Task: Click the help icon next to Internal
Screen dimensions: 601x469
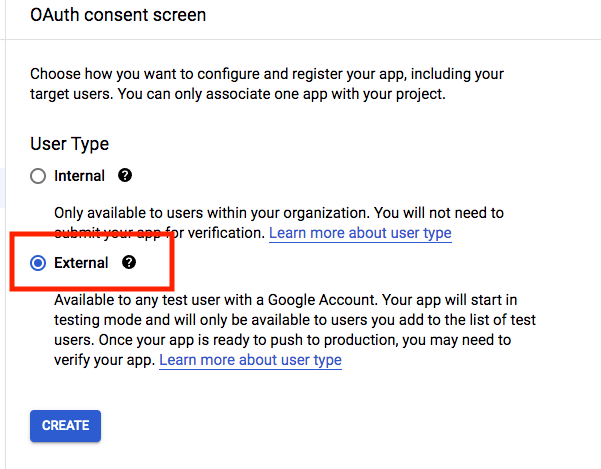Action: 125,175
